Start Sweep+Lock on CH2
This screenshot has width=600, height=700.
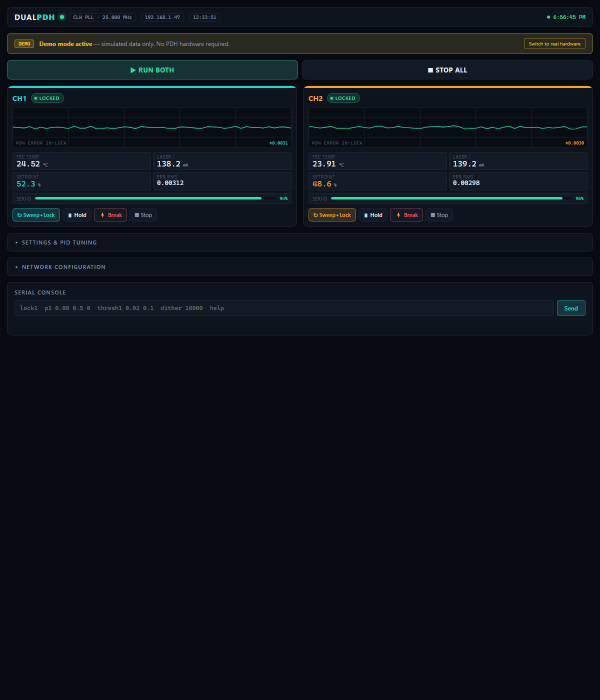pyautogui.click(x=332, y=215)
